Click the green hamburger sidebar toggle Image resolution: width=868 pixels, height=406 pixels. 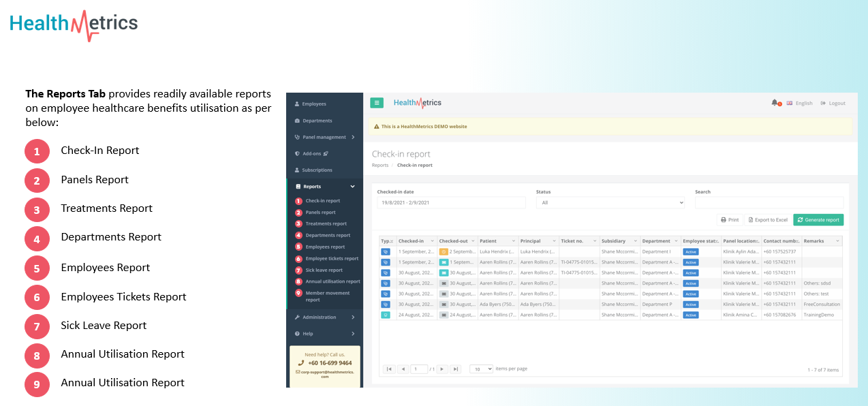(x=377, y=103)
